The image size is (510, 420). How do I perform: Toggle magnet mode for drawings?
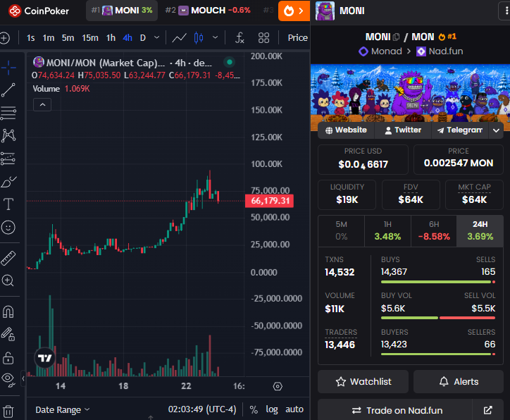8,311
